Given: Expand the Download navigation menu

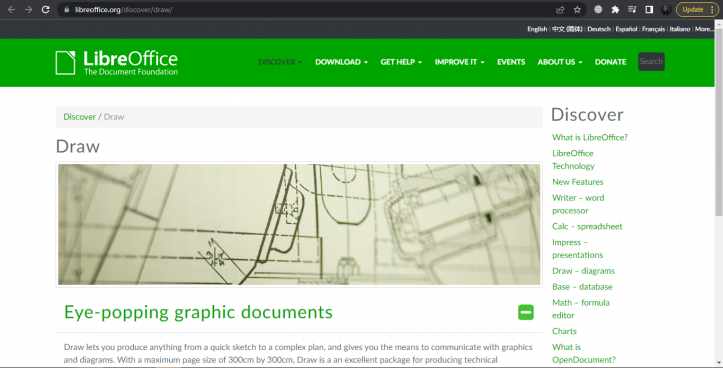Looking at the screenshot, I should pos(341,62).
